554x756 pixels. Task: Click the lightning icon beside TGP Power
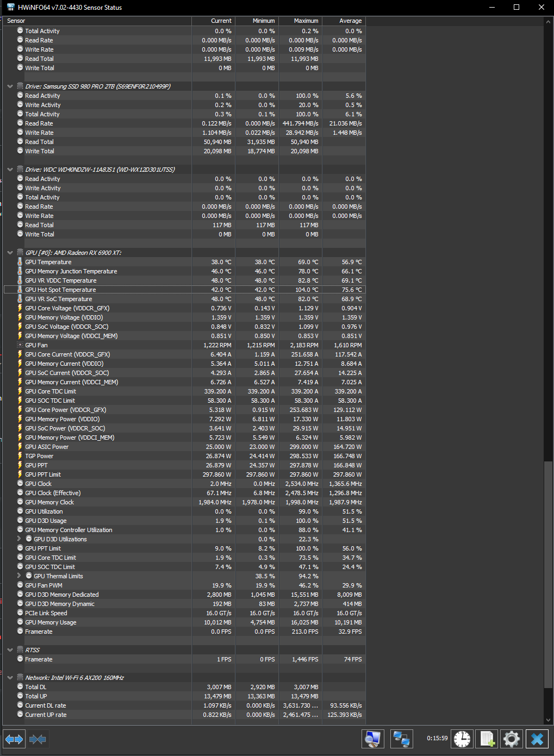[x=20, y=456]
